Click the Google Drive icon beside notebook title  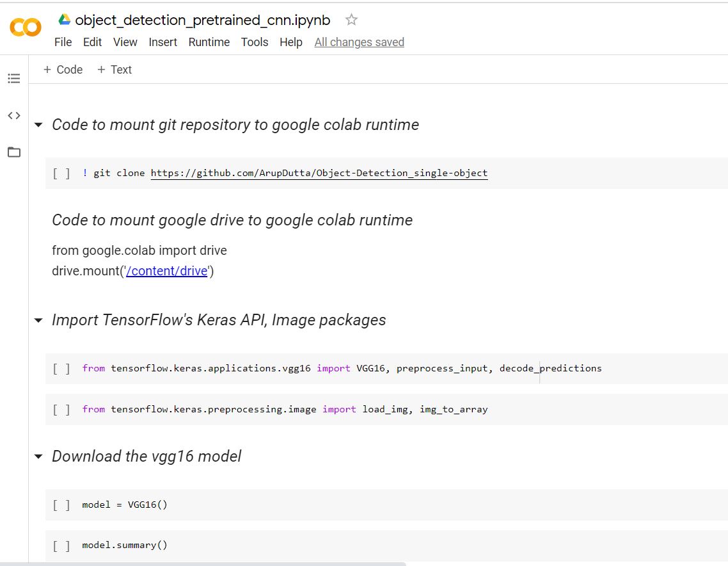pos(64,20)
